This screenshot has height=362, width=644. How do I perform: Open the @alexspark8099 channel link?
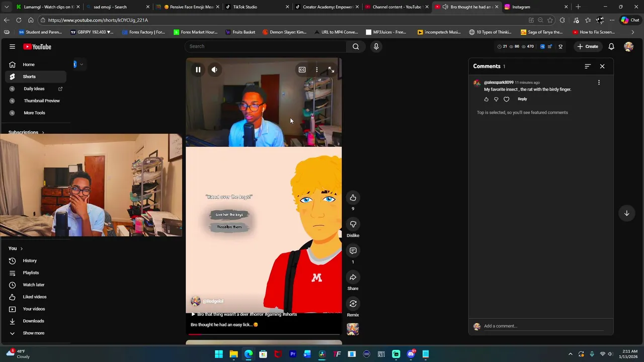(x=499, y=82)
